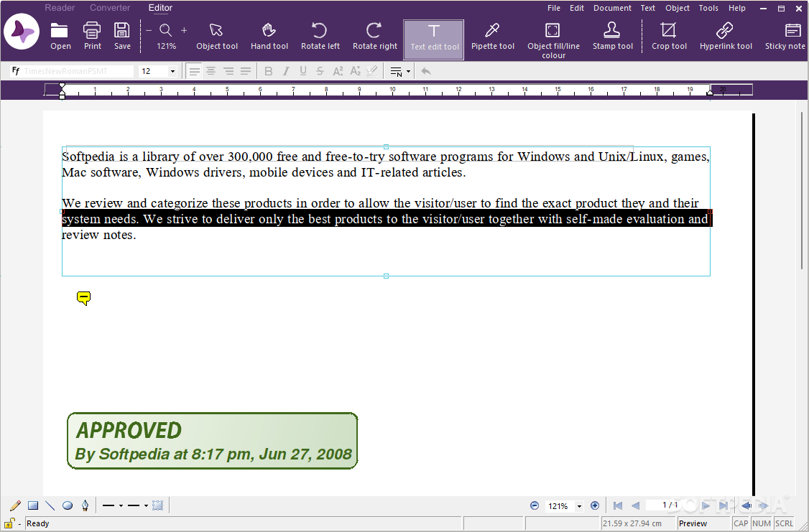Open the Text menu

[x=647, y=8]
